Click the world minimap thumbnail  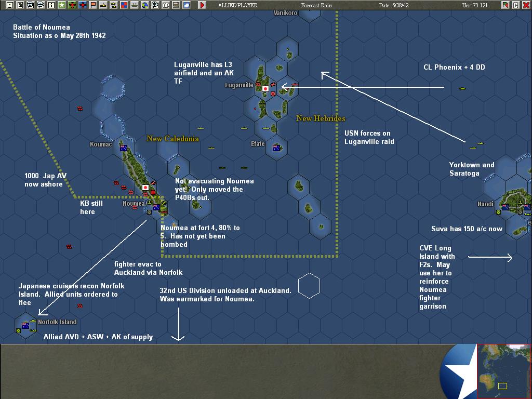(x=504, y=371)
